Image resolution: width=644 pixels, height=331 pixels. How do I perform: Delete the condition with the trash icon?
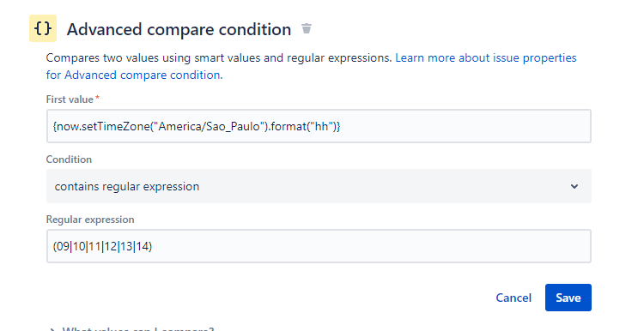coord(307,28)
